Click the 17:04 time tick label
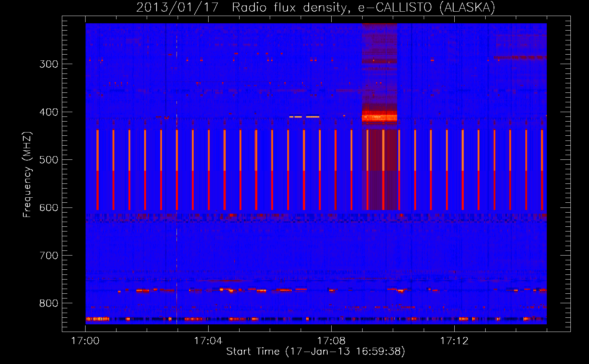The width and height of the screenshot is (589, 364). click(208, 341)
